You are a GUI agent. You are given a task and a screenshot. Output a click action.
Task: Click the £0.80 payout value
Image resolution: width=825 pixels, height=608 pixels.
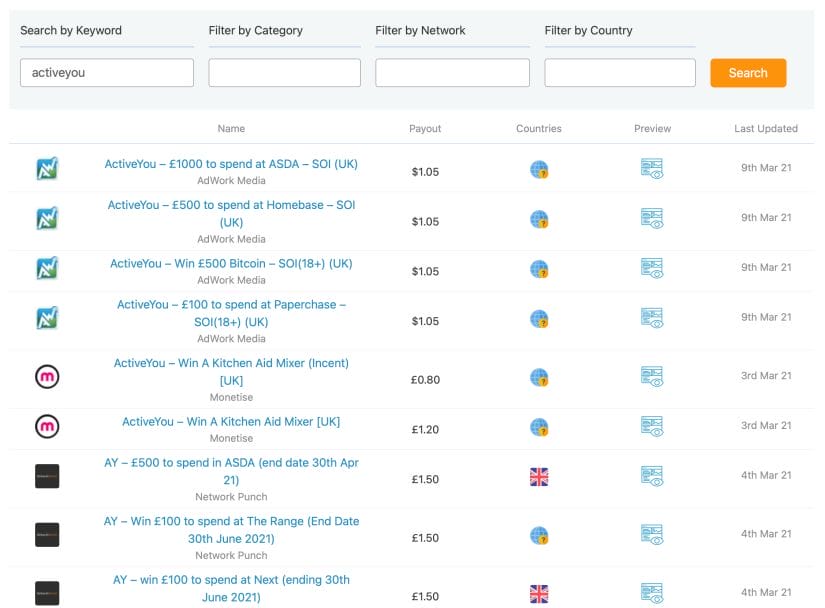click(x=425, y=380)
